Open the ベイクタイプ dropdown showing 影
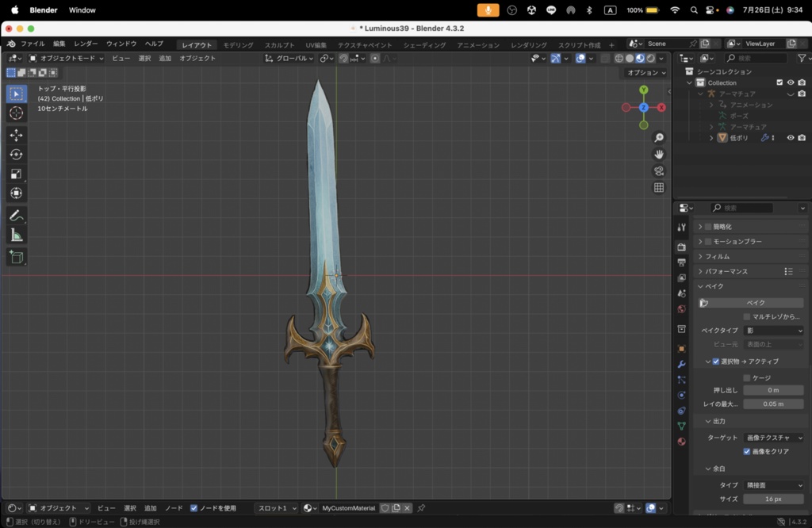Image resolution: width=812 pixels, height=528 pixels. click(x=773, y=330)
